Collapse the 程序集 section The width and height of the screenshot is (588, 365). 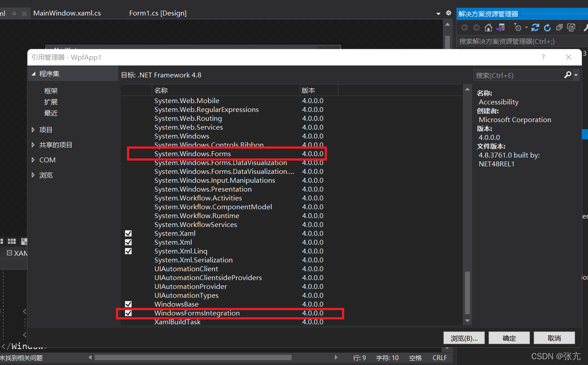[x=34, y=74]
